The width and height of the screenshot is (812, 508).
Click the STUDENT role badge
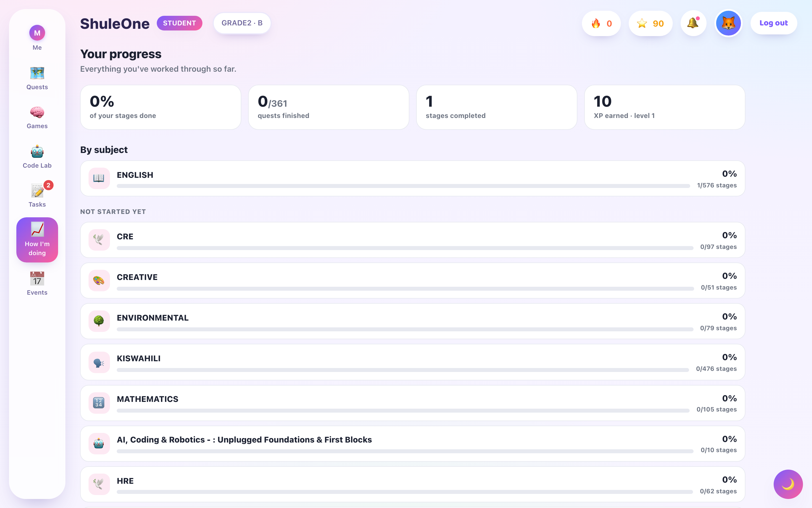pyautogui.click(x=180, y=23)
